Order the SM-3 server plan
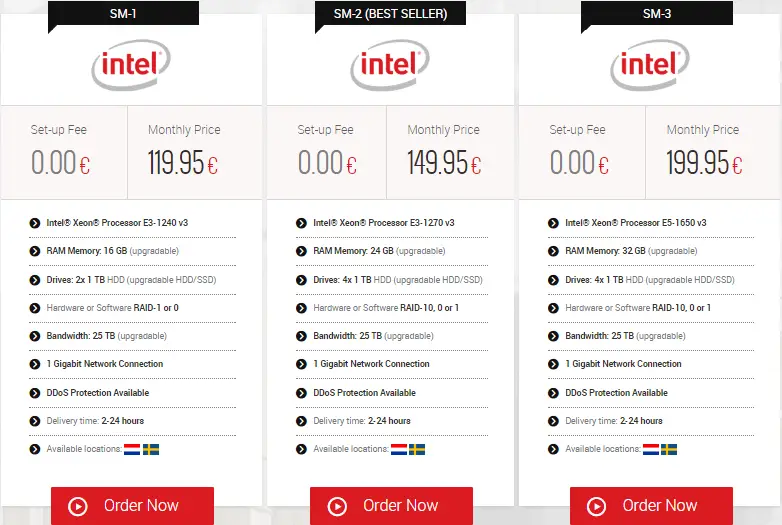Image resolution: width=782 pixels, height=525 pixels. tap(651, 506)
